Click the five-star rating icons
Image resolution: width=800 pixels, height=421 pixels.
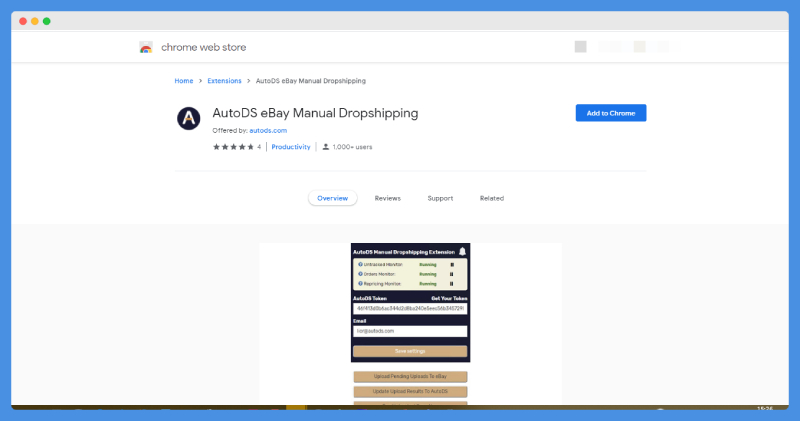[x=233, y=147]
